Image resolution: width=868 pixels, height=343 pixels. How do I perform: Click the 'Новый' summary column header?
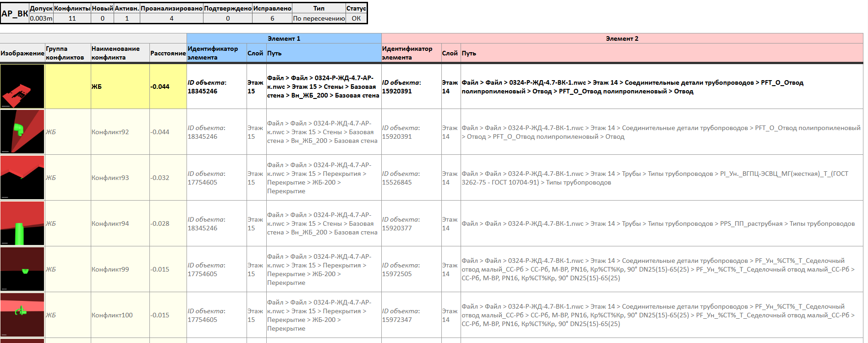(x=102, y=8)
